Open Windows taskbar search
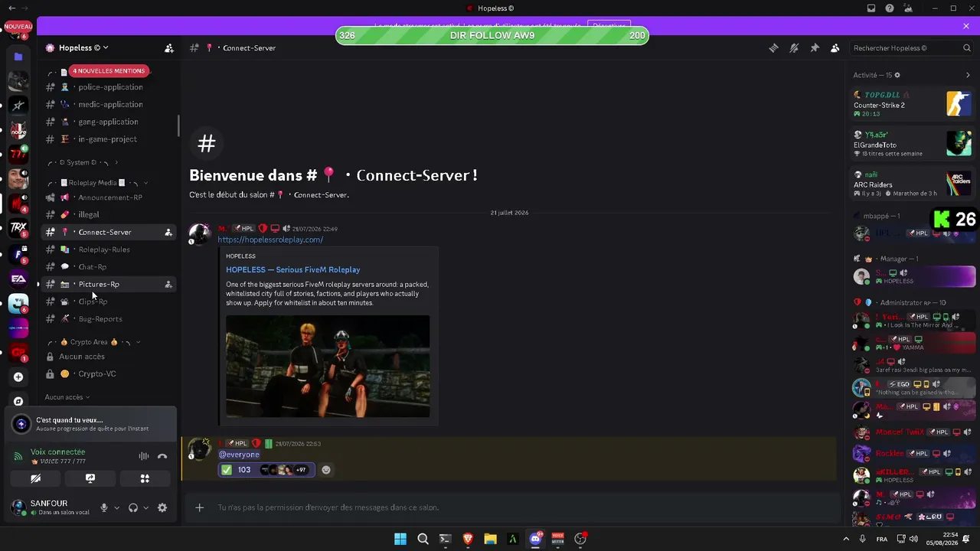Screen dimensions: 980x551 tap(423, 539)
